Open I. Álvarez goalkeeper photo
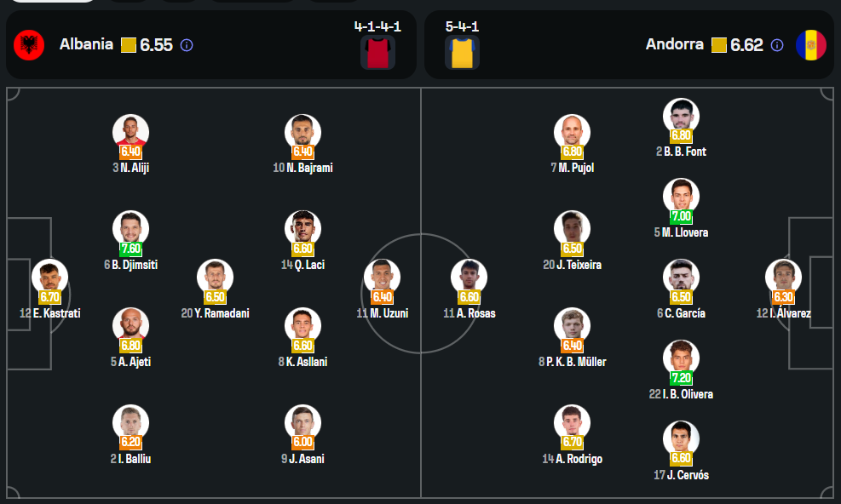841x504 pixels. click(783, 277)
